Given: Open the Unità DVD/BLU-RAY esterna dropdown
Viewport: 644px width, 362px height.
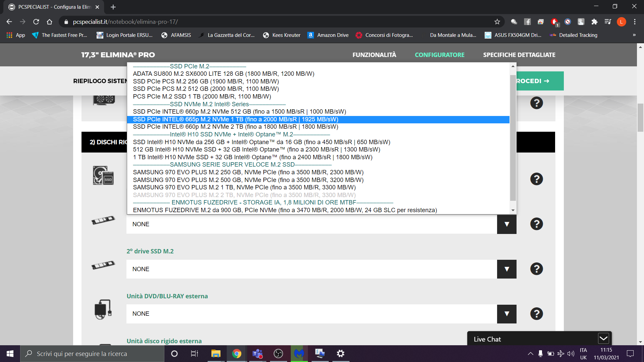Looking at the screenshot, I should [506, 314].
